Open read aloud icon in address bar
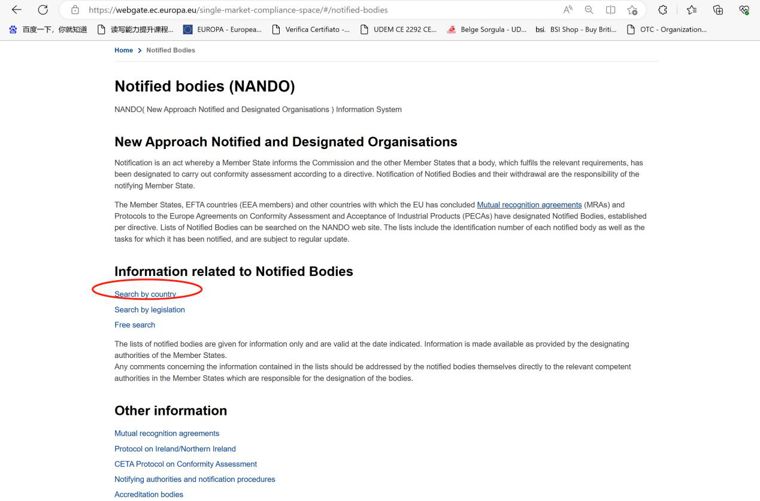The width and height of the screenshot is (760, 501). click(568, 10)
